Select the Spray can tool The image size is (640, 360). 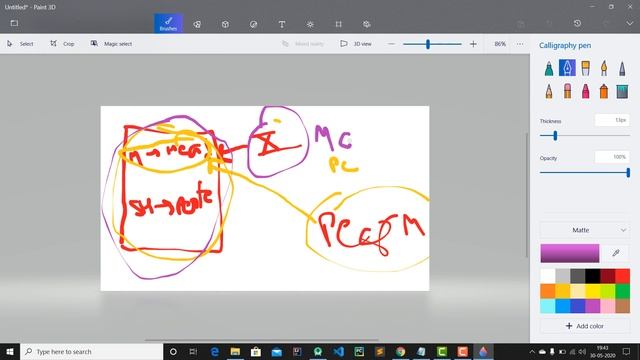click(604, 91)
